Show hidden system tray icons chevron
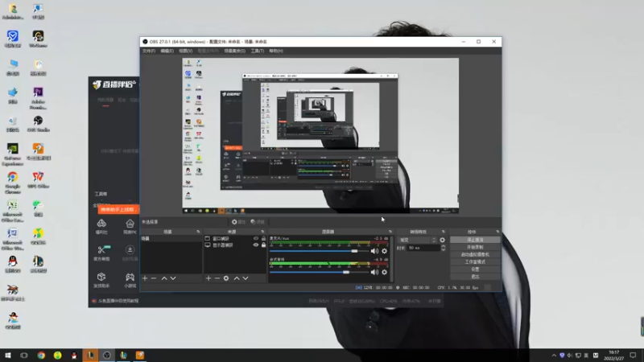The image size is (644, 362). pyautogui.click(x=554, y=356)
